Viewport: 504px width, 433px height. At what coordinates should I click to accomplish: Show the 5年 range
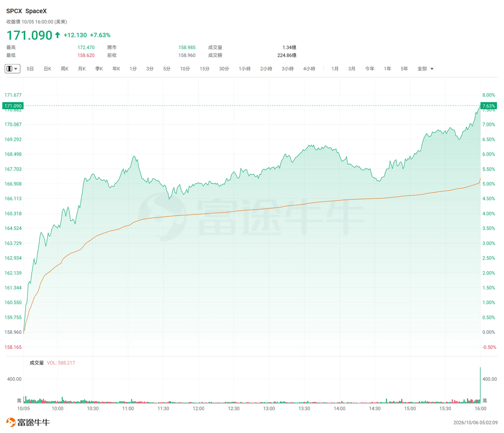tap(404, 69)
